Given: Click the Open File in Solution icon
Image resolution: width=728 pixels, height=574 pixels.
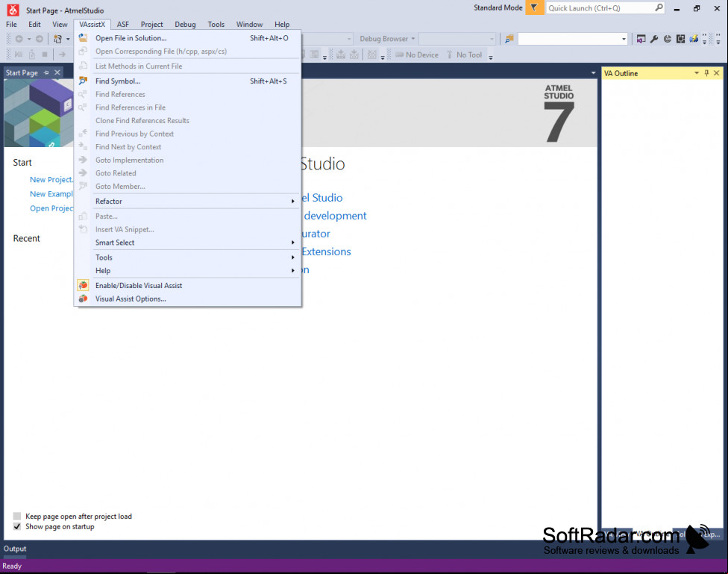Looking at the screenshot, I should click(83, 38).
